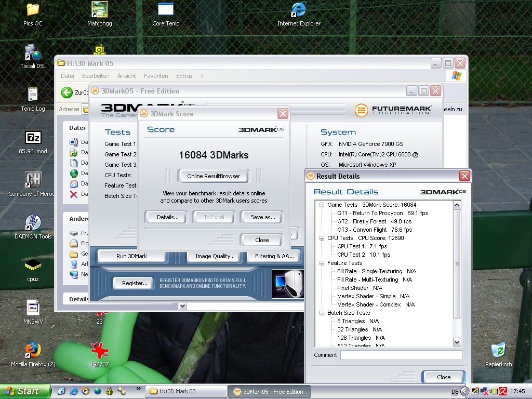Click Close button in Result Details window
Viewport: 532px width, 399px height.
click(x=444, y=377)
